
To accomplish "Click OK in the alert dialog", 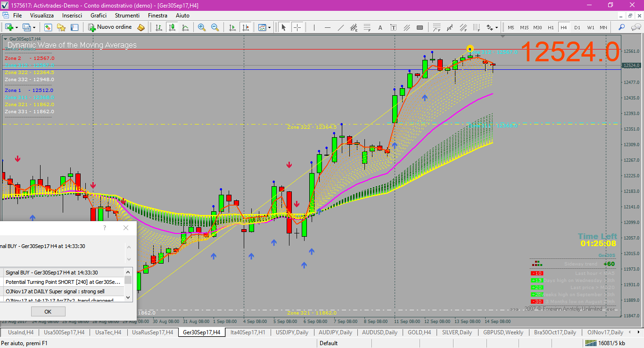I will (48, 312).
